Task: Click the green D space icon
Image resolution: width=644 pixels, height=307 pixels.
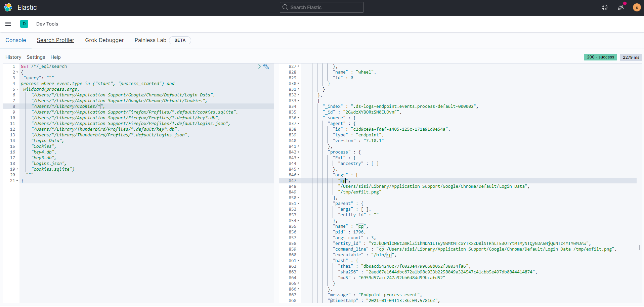Action: point(24,24)
